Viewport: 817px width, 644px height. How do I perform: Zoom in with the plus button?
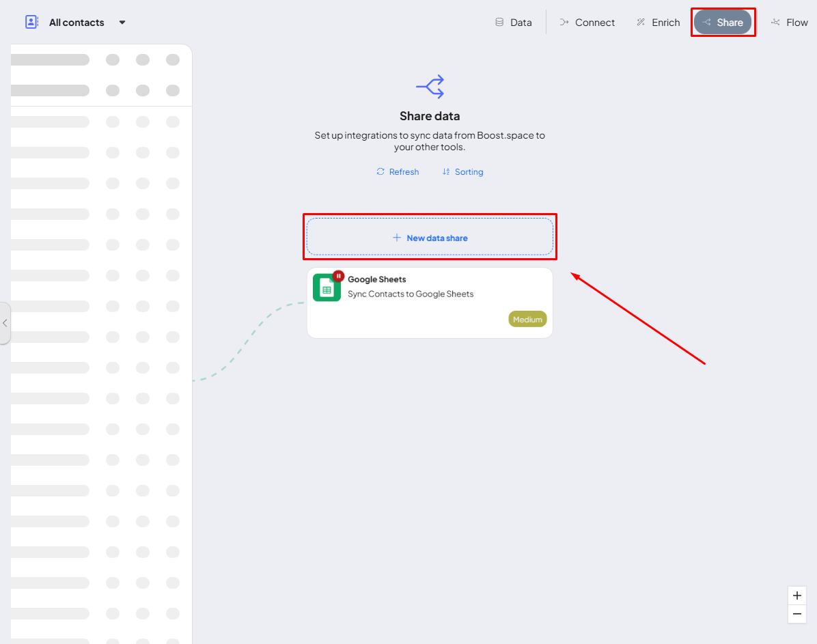pyautogui.click(x=797, y=596)
